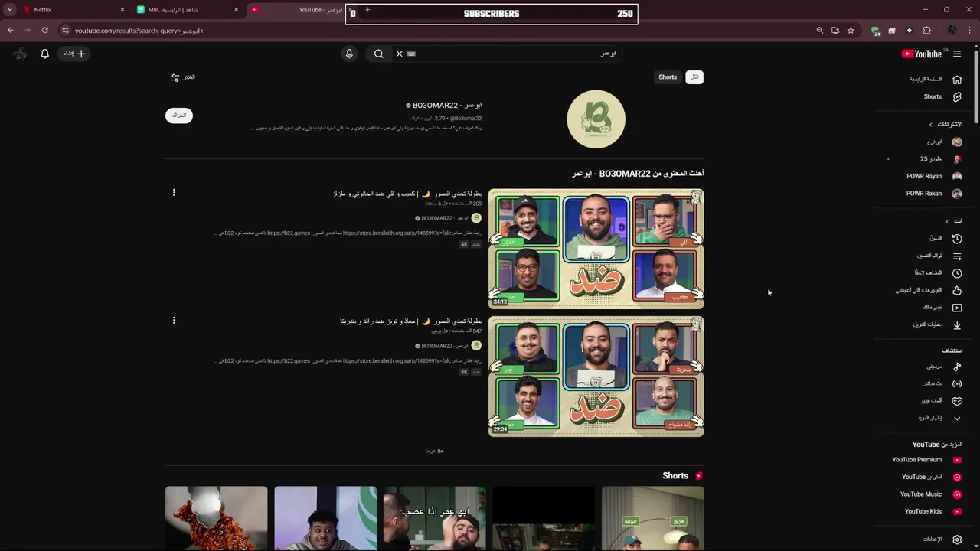
Task: Open the BO3OMAR22 channel avatar
Action: pos(596,119)
